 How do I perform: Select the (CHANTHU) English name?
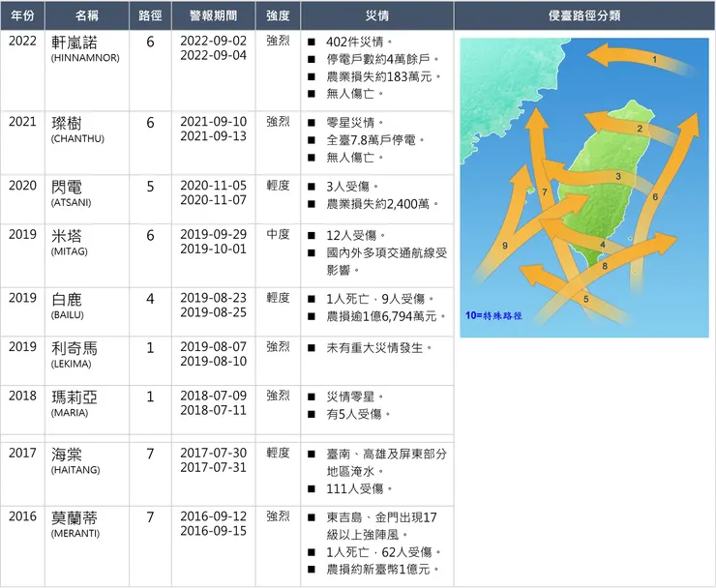[x=77, y=139]
